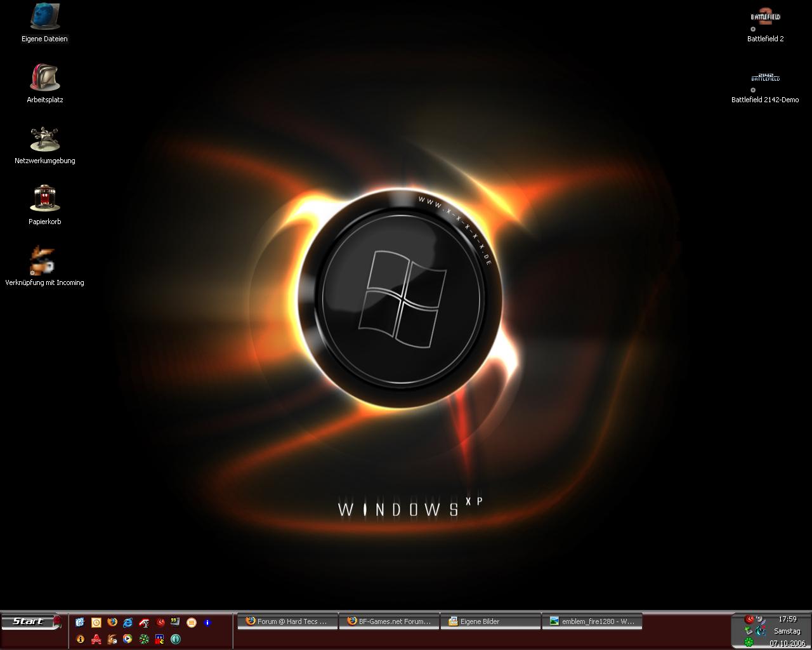This screenshot has width=812, height=650.
Task: Click the orange info icon in quick launch
Action: 81,639
